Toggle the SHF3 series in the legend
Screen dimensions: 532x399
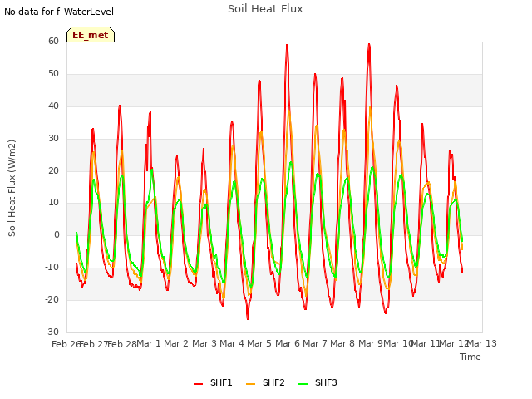318,382
